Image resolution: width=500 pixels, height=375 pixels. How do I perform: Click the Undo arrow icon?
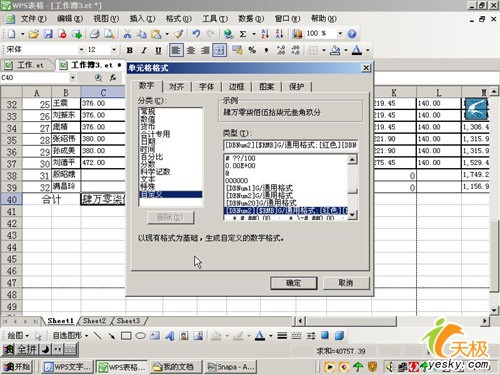[x=196, y=34]
